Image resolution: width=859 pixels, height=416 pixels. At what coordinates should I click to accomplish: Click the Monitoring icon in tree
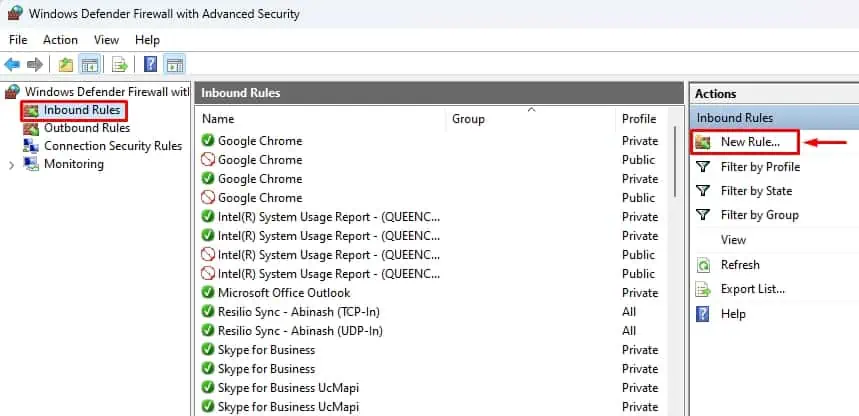pos(31,164)
